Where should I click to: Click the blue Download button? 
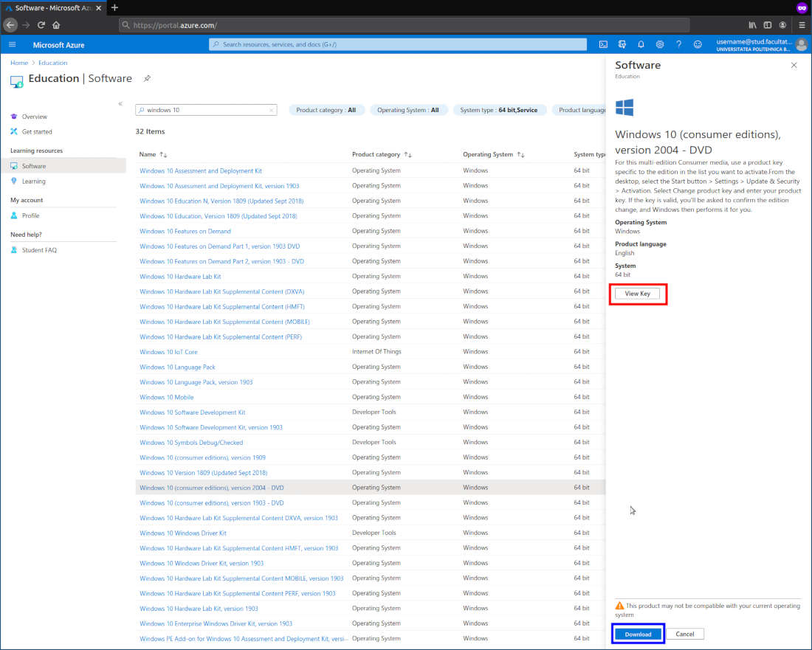click(638, 634)
